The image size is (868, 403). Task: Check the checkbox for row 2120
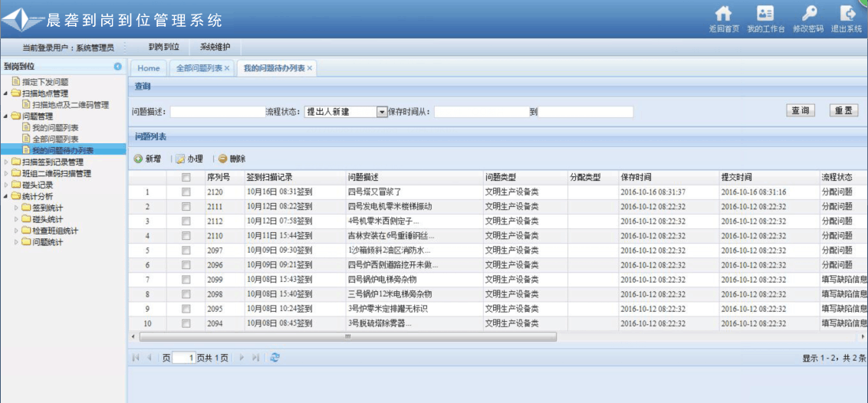[186, 192]
